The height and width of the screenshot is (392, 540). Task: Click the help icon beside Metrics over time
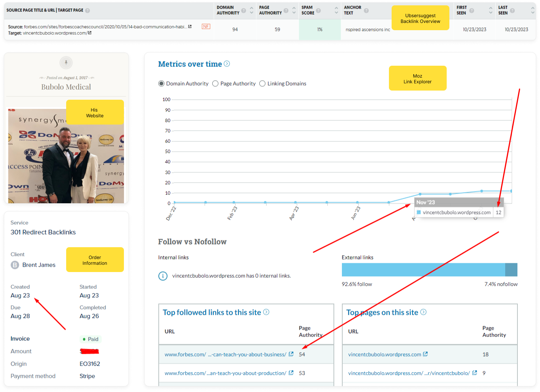(227, 64)
